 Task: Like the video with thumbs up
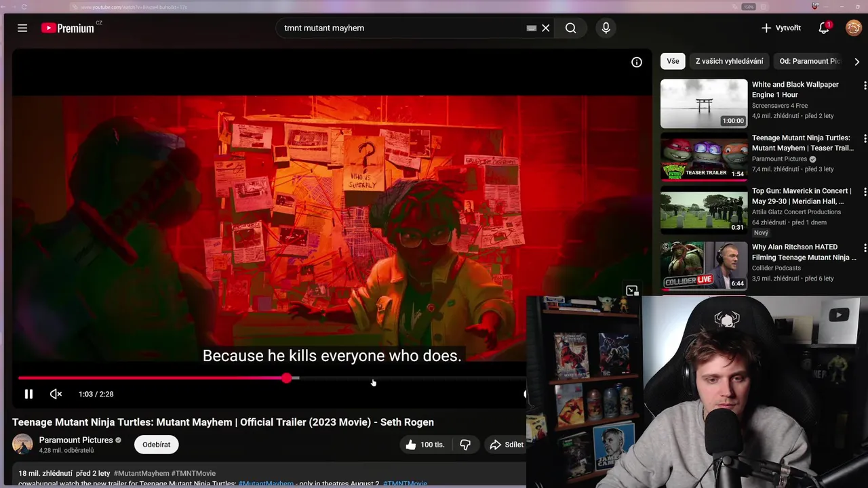(x=425, y=445)
